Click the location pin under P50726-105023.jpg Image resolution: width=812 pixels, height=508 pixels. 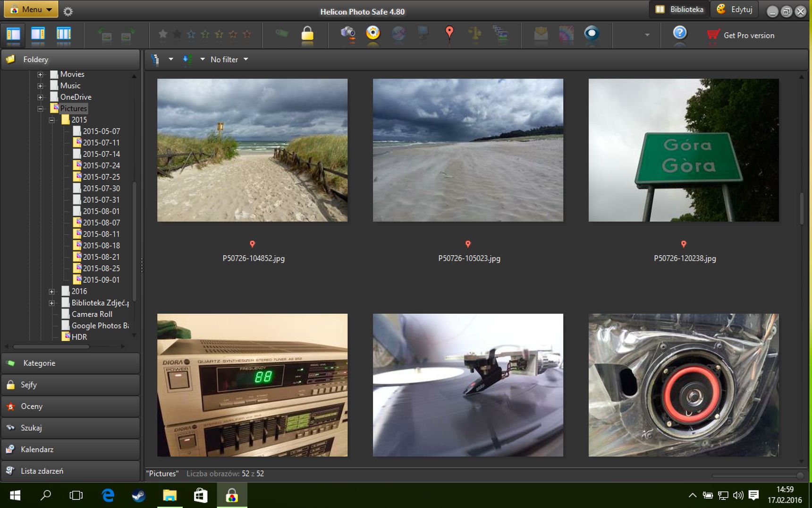pos(468,244)
